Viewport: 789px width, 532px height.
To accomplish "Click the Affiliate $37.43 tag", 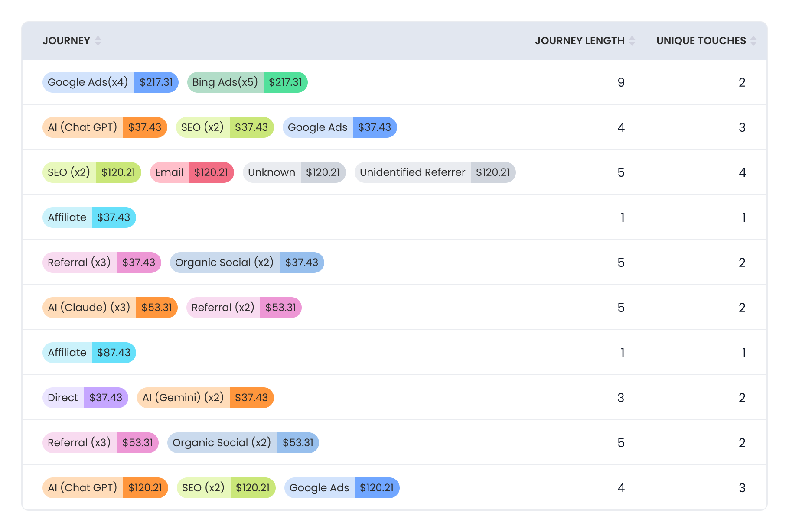I will coord(89,217).
